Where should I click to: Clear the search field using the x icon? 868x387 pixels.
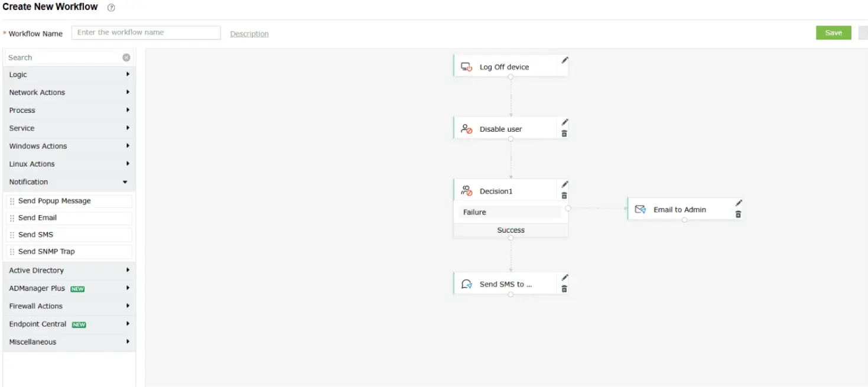(125, 57)
